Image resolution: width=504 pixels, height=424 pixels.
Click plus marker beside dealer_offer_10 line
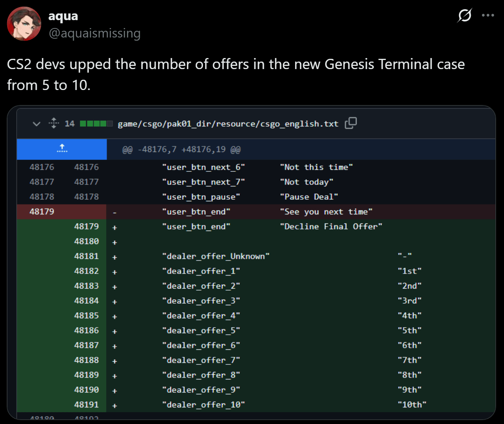pos(115,405)
